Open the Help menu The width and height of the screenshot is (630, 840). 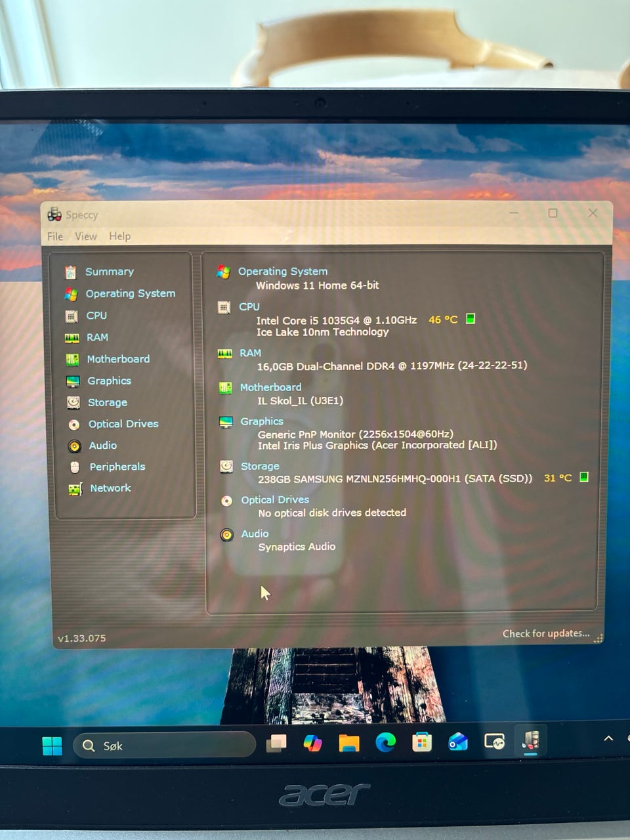119,236
